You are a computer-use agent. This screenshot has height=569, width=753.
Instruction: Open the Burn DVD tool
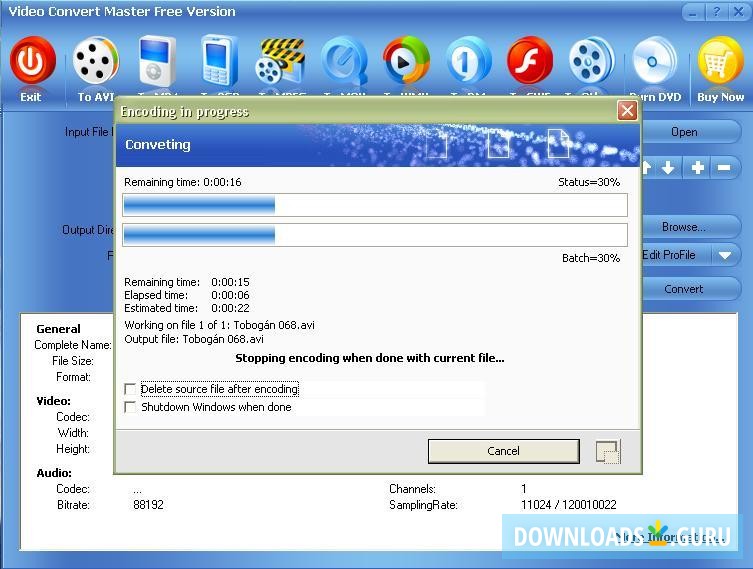click(655, 61)
